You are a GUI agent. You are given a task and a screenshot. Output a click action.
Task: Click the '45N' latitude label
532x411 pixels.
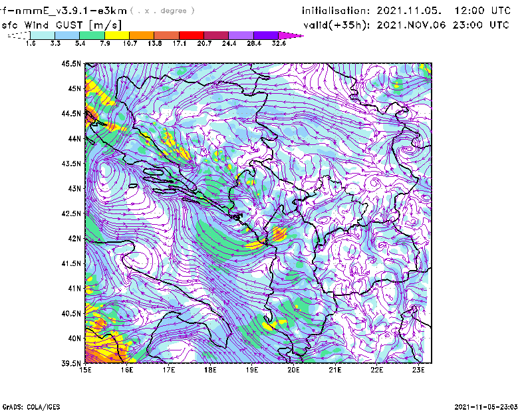click(x=74, y=88)
